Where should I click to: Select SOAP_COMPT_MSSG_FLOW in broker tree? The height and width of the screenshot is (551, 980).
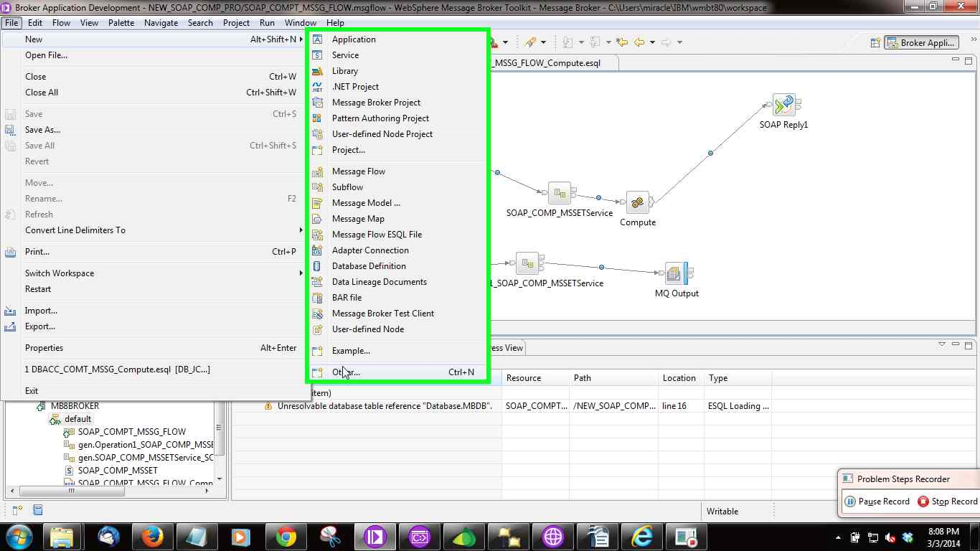point(131,432)
